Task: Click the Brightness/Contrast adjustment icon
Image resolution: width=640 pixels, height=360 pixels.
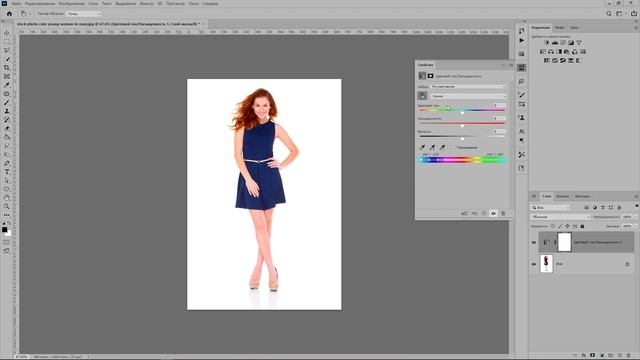Action: point(547,42)
